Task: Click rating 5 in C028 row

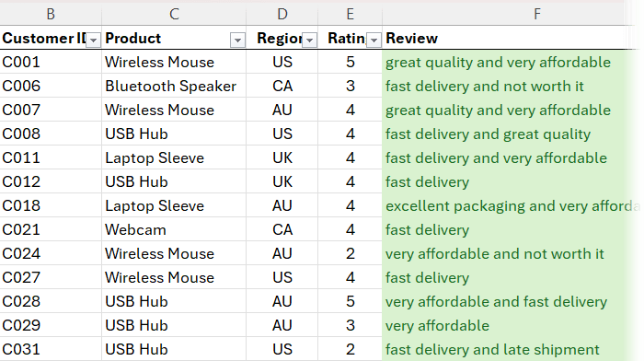Action: pos(350,301)
